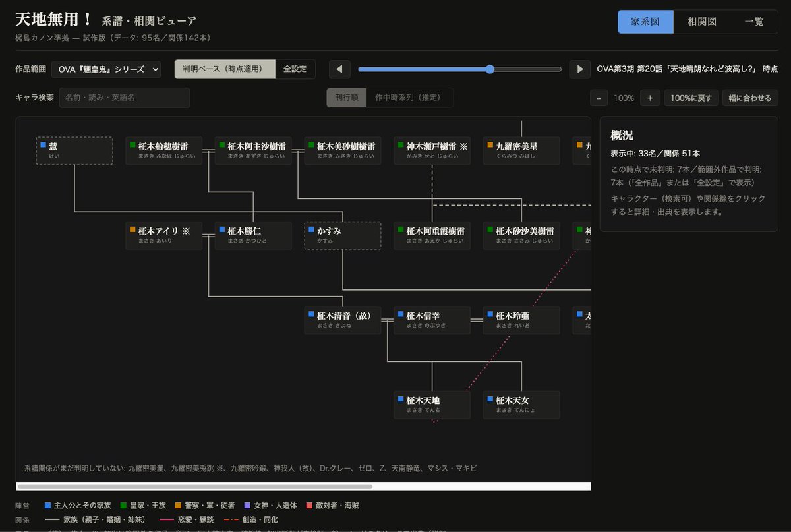Select the 慧 character node

[x=74, y=151]
